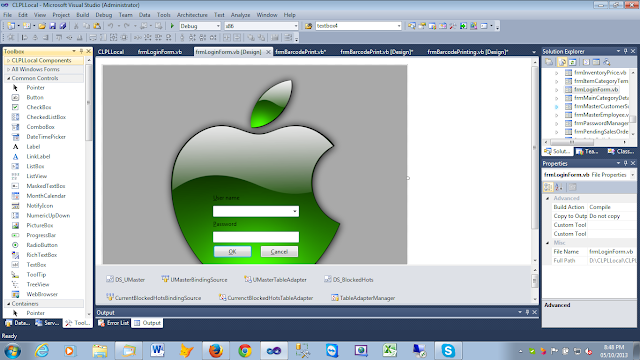This screenshot has height=360, width=640.
Task: Click Alphabetical sort icon in Properties
Action: 559,187
